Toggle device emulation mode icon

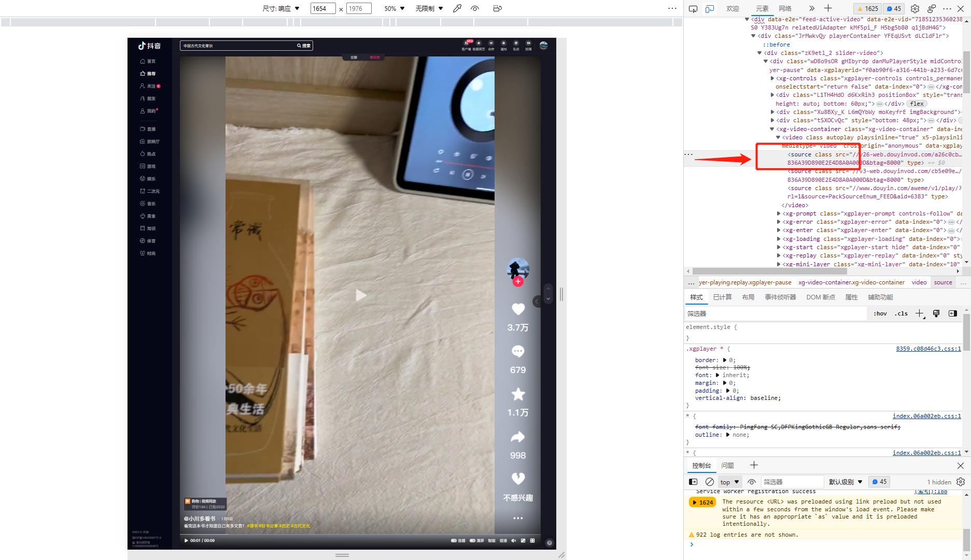710,8
